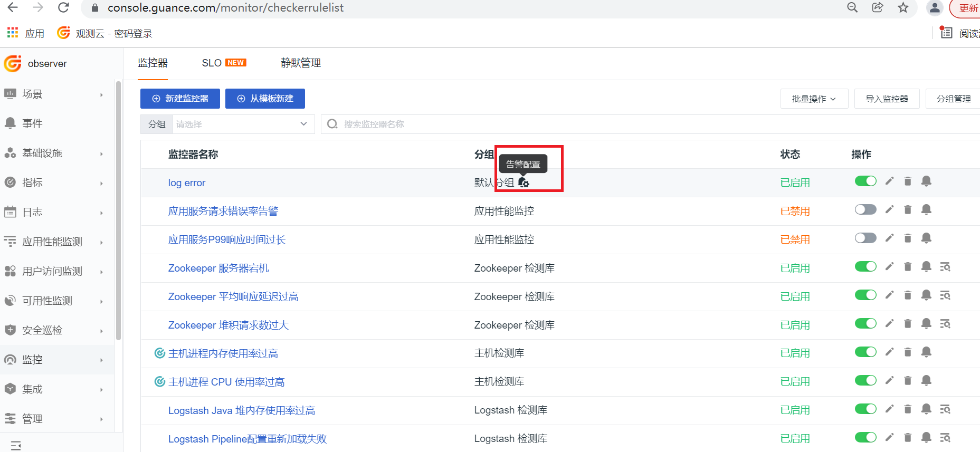Collapse the sidebar with the bottom menu icon

16,446
